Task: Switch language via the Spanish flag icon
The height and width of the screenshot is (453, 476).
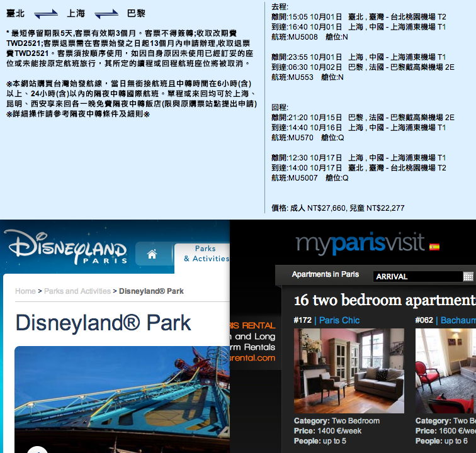Action: 434,247
